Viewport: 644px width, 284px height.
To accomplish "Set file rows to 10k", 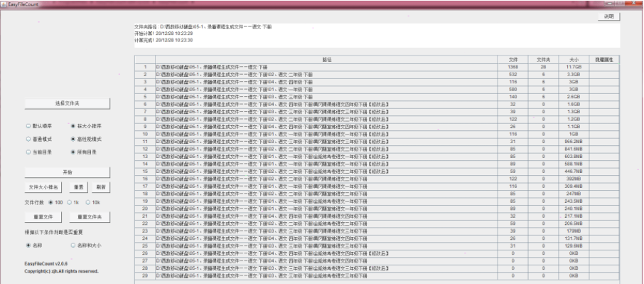I will [x=93, y=202].
